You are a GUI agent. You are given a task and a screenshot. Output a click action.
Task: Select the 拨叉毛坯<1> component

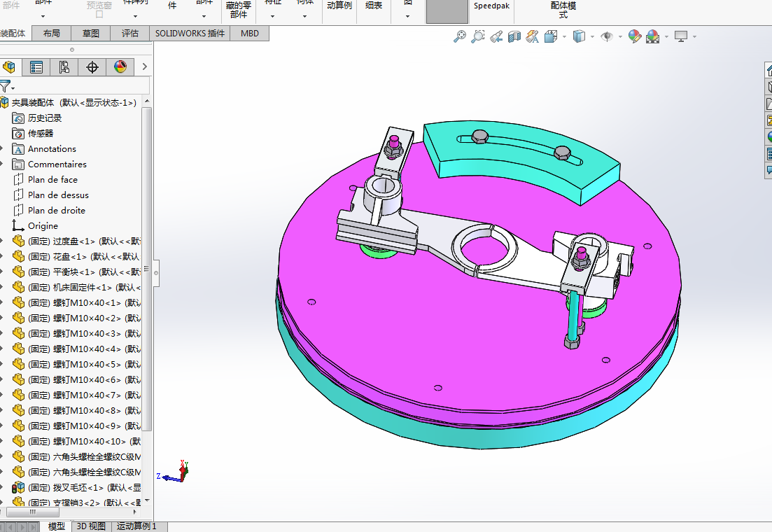point(78,488)
